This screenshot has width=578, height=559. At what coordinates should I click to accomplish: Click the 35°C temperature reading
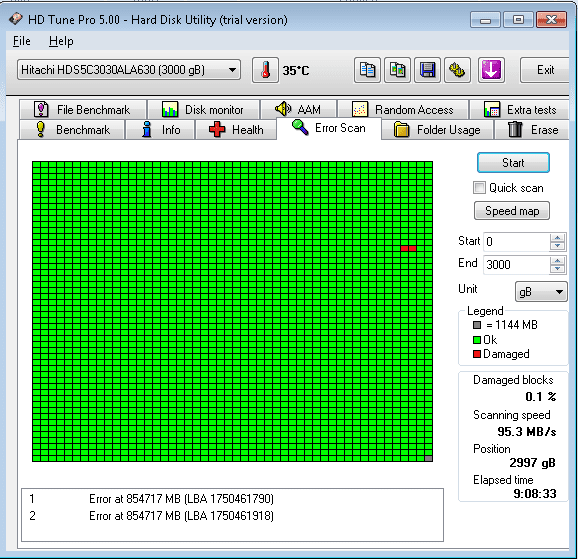(x=296, y=70)
